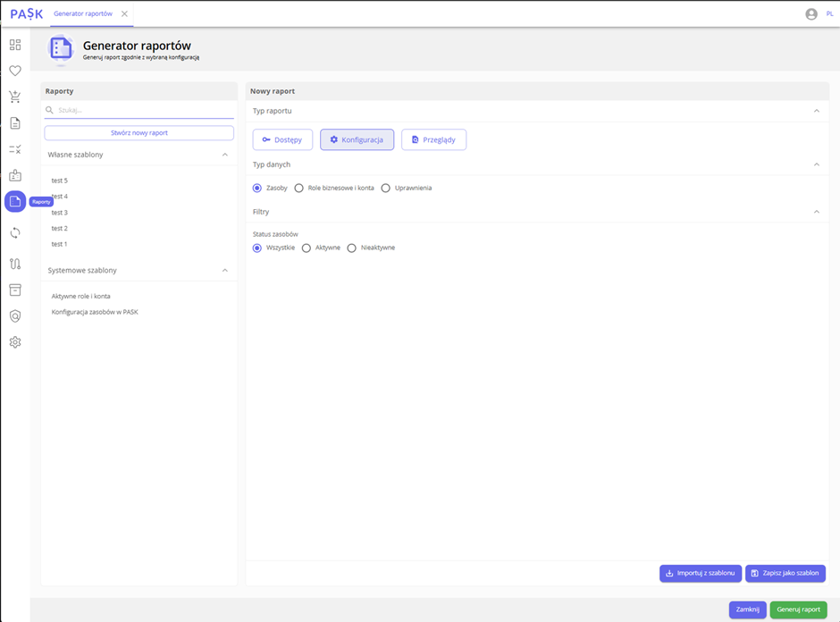Switch to the Przeglądy report type
The width and height of the screenshot is (840, 622).
pos(433,139)
